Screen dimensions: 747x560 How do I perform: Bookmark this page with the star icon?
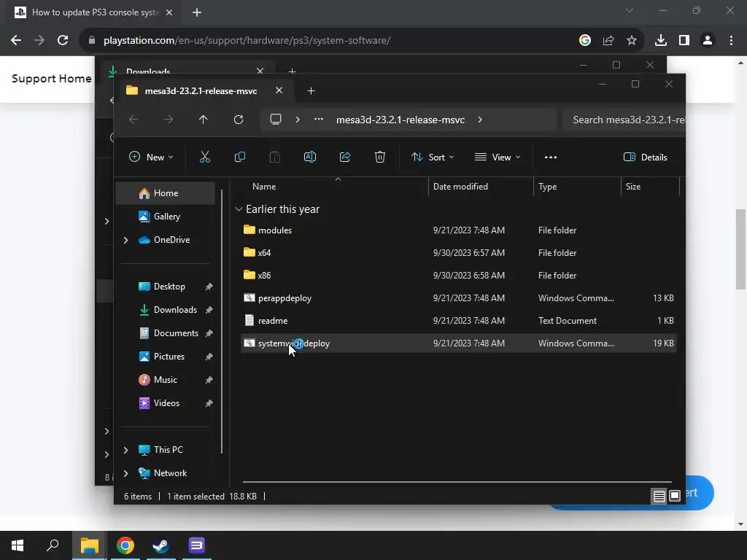tap(632, 41)
